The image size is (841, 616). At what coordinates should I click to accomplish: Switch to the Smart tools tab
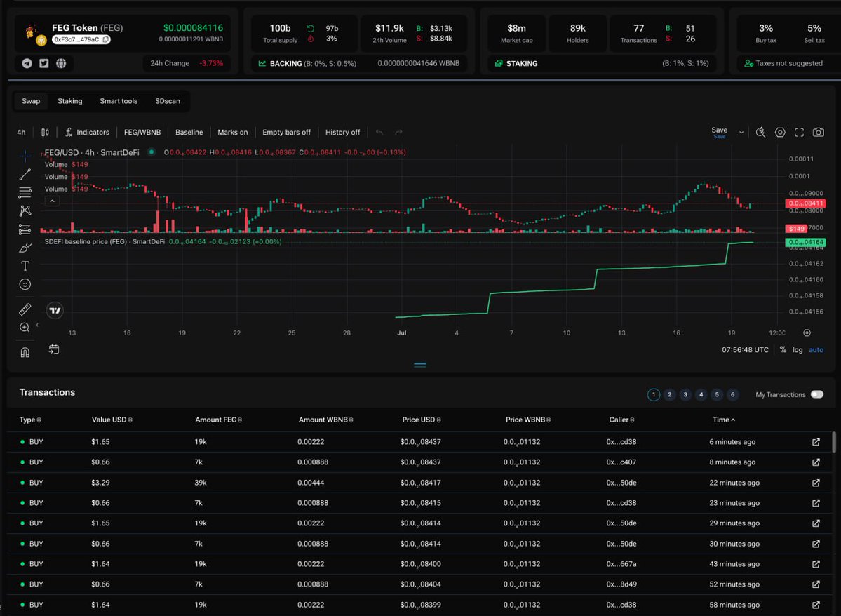(x=119, y=101)
